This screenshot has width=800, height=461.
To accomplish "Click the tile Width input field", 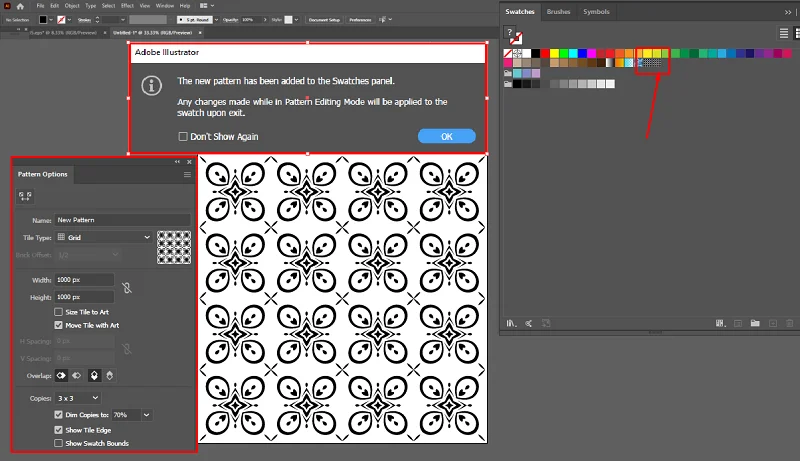I will [84, 279].
